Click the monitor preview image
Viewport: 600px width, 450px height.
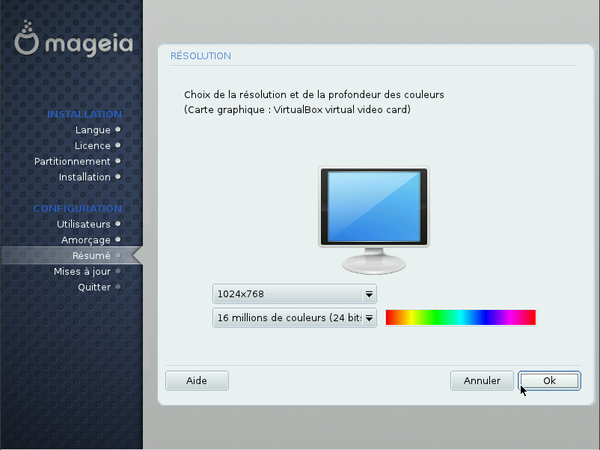click(374, 220)
